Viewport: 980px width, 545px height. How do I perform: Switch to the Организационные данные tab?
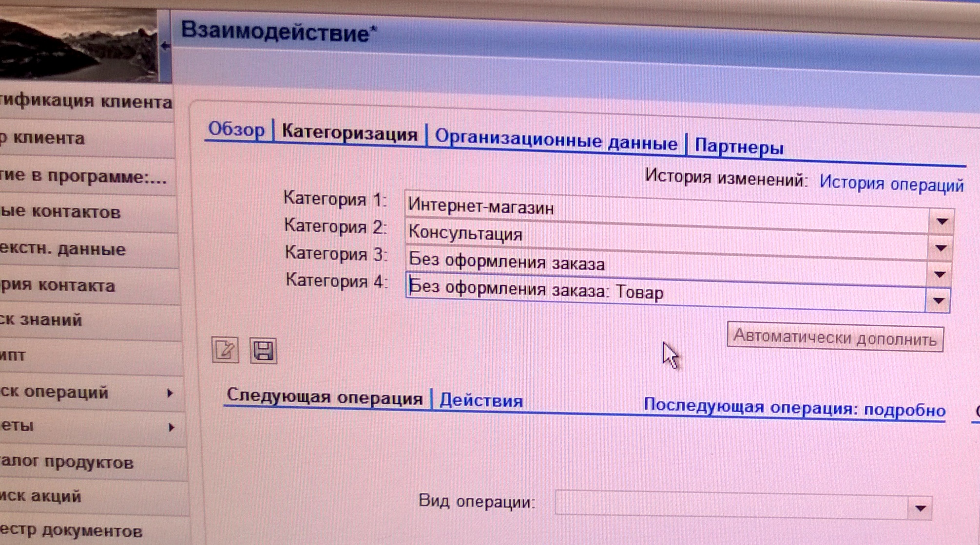pos(556,141)
